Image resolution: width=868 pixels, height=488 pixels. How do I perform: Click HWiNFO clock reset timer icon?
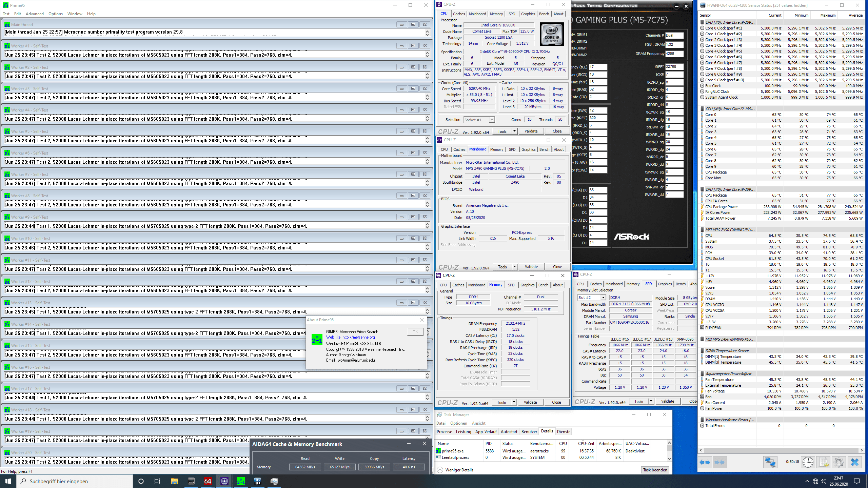808,462
